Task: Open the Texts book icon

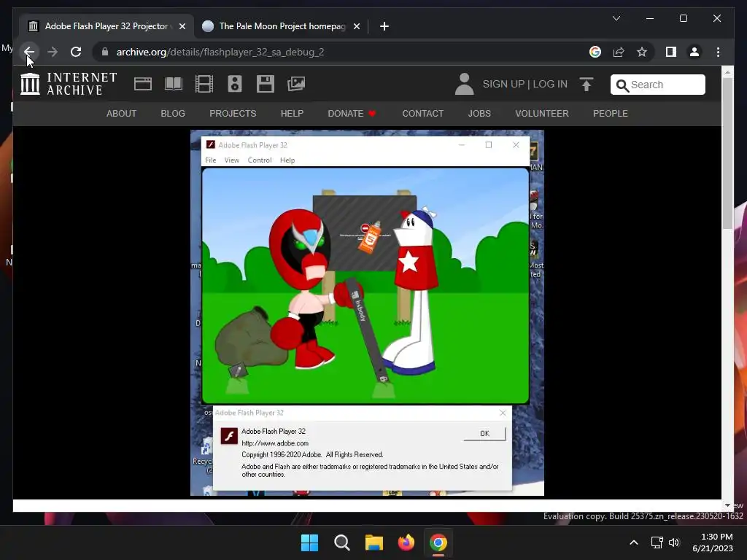Action: point(174,84)
